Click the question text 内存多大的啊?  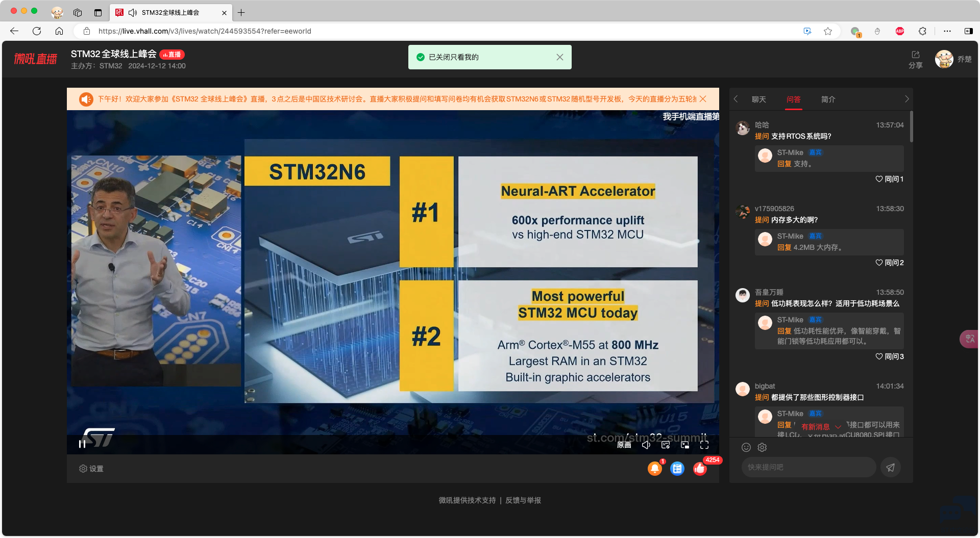tap(794, 220)
